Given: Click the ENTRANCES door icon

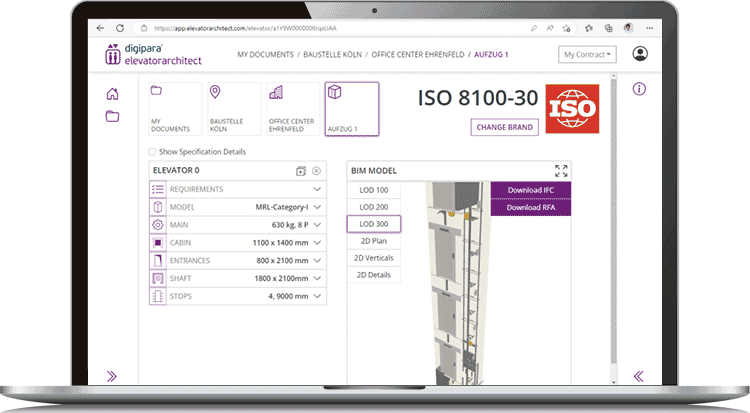Looking at the screenshot, I should click(157, 260).
